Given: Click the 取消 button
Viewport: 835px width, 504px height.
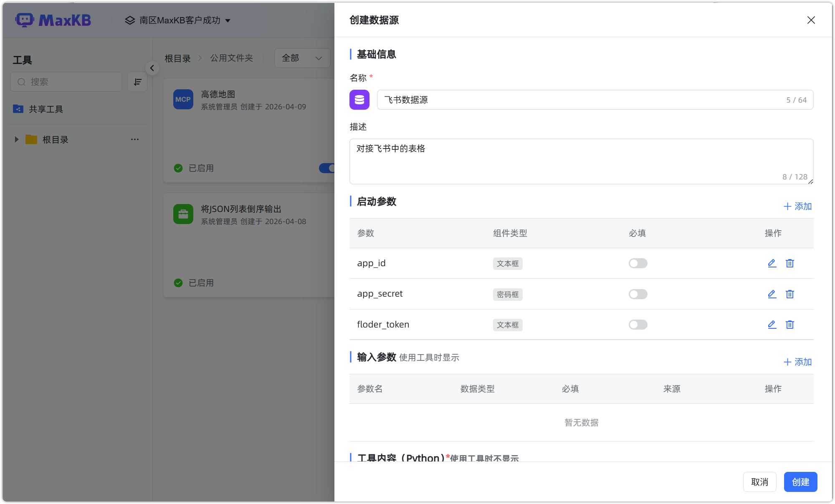Looking at the screenshot, I should click(x=759, y=482).
